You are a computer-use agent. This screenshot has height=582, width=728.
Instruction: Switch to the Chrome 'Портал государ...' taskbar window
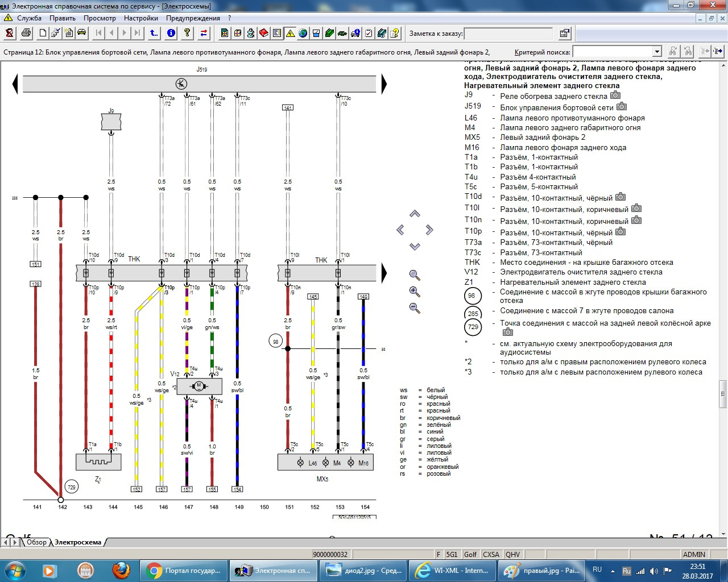point(184,570)
